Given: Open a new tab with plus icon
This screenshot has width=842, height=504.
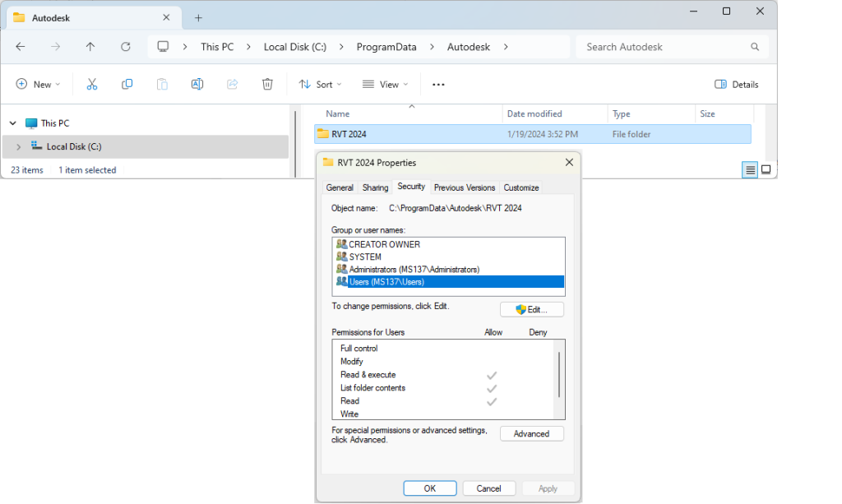Looking at the screenshot, I should [x=198, y=18].
